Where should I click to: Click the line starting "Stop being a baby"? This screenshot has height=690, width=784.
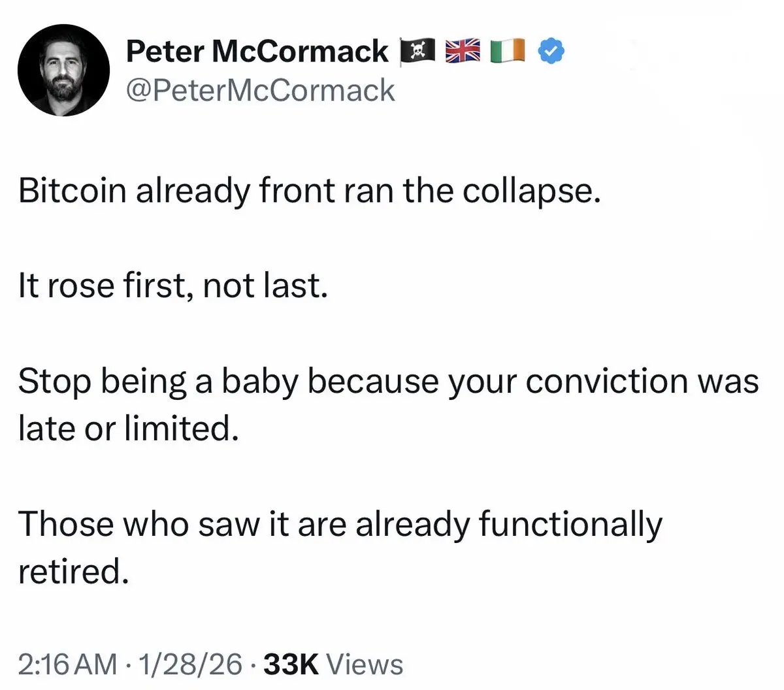coord(388,382)
